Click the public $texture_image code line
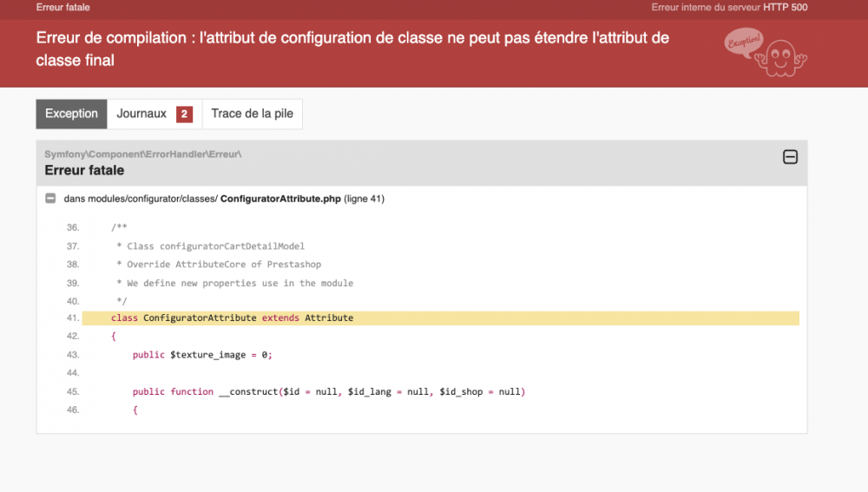 pyautogui.click(x=203, y=355)
